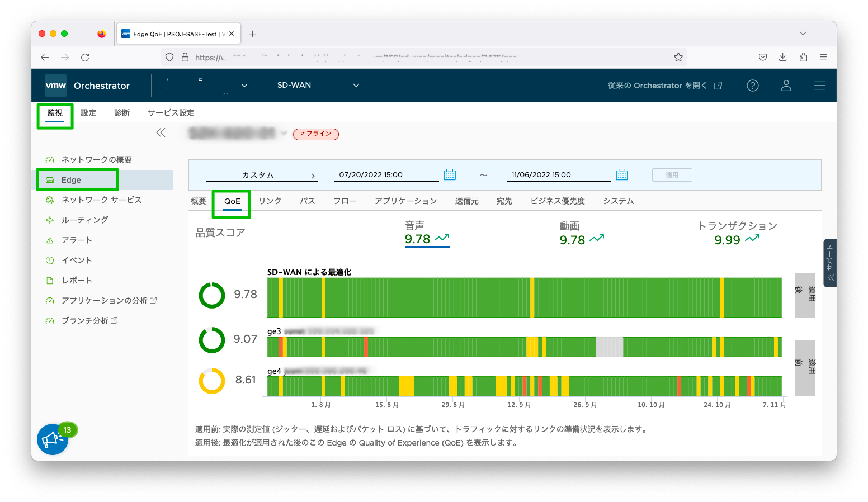This screenshot has height=502, width=868.
Task: Switch to the 監視 tab
Action: tap(55, 113)
